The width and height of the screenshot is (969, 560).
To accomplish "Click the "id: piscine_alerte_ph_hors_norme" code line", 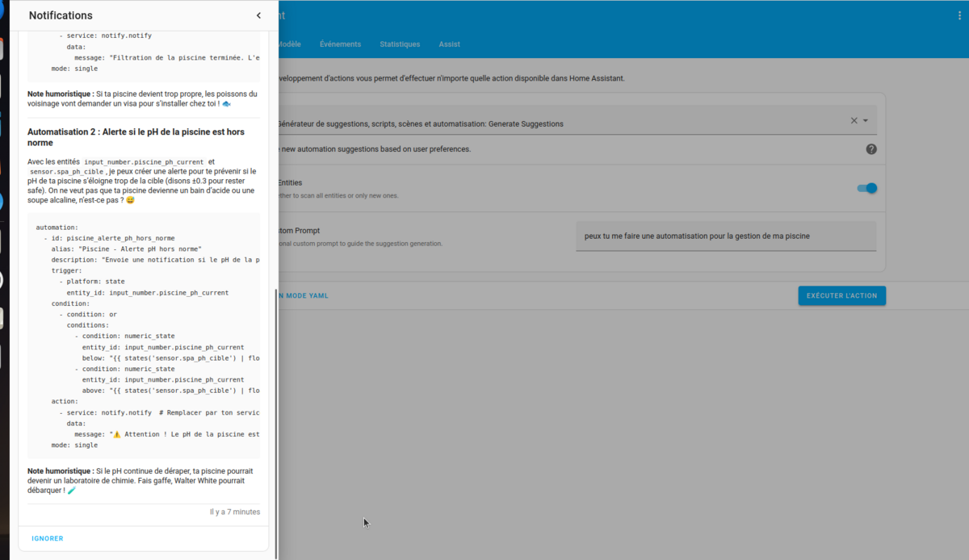I will click(109, 238).
